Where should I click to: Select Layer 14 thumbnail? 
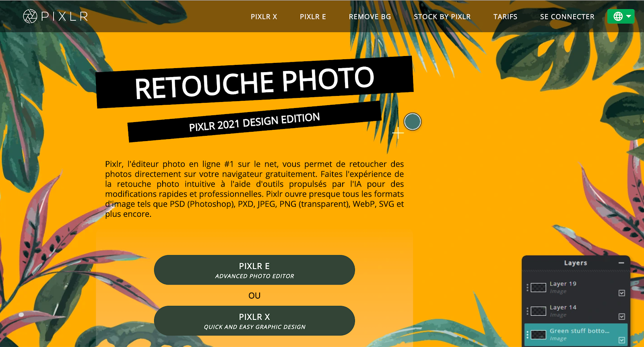pos(538,311)
